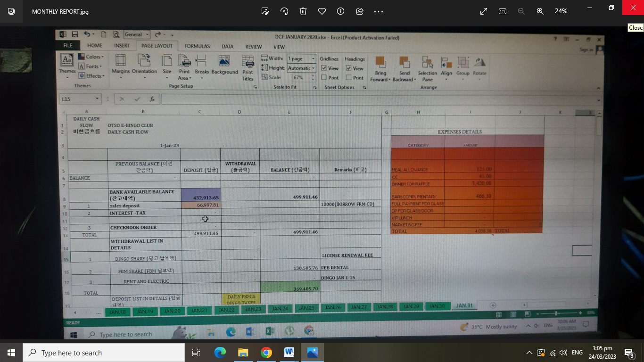This screenshot has width=644, height=362.
Task: Launch Google Chrome from the taskbar
Action: tap(266, 353)
